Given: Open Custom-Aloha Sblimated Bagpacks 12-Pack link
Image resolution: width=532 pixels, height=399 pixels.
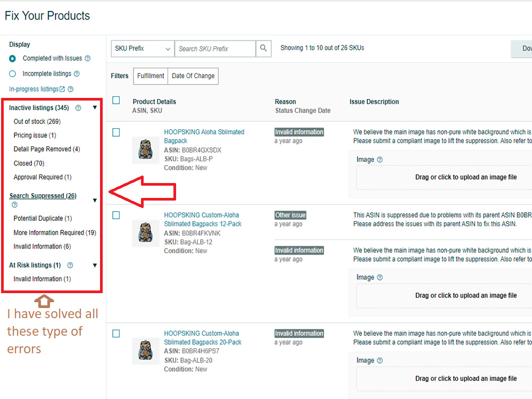Looking at the screenshot, I should point(203,220).
